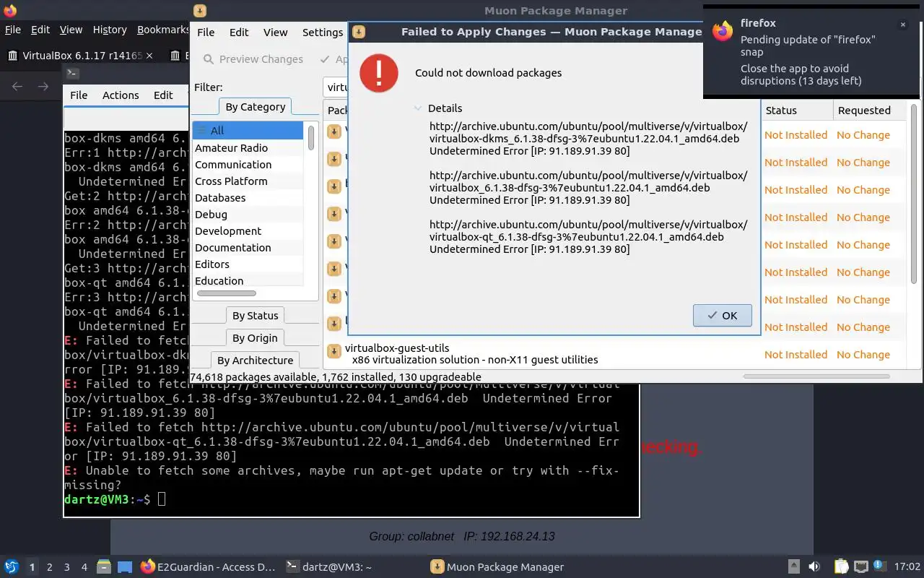
Task: Open Firefox's Bookmarks menu
Action: [x=163, y=30]
